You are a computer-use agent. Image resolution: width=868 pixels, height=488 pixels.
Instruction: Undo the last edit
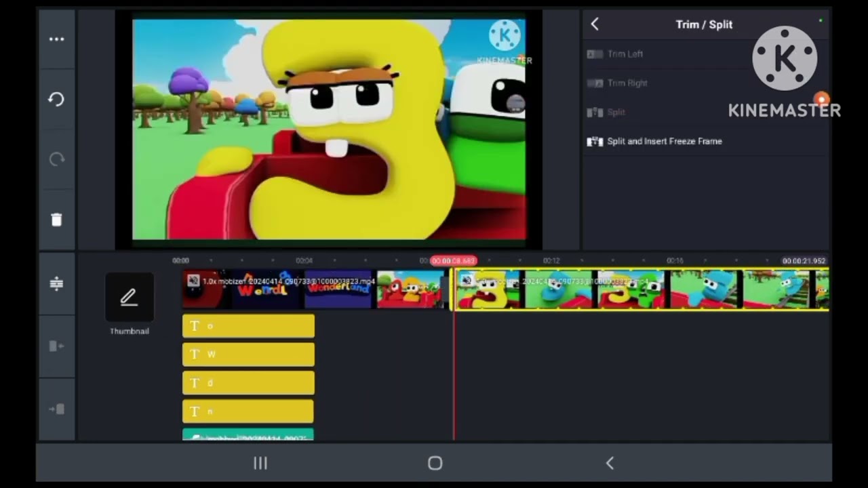(56, 100)
